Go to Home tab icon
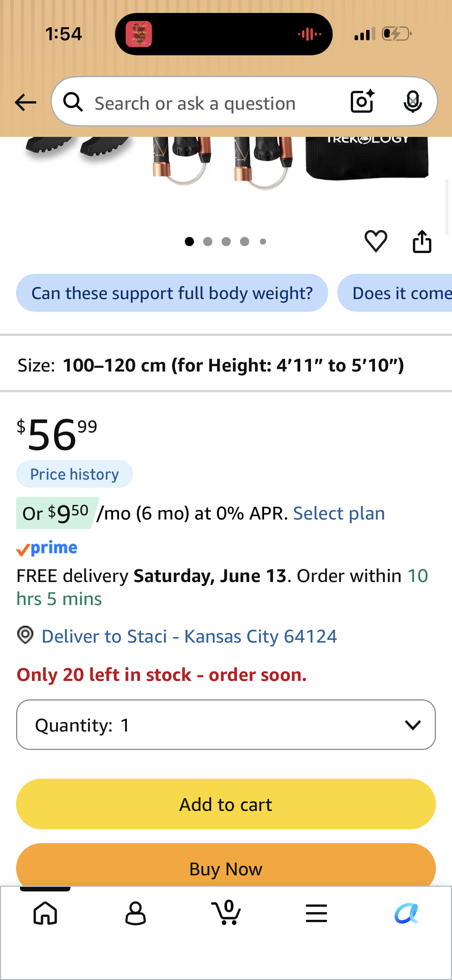452x980 pixels. [45, 913]
